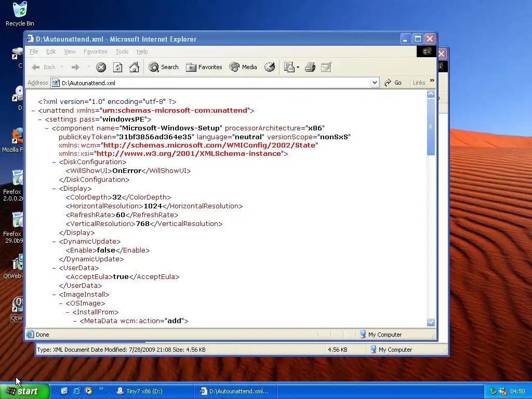Open the Forward history dropdown arrow
532x399 pixels.
[x=88, y=67]
